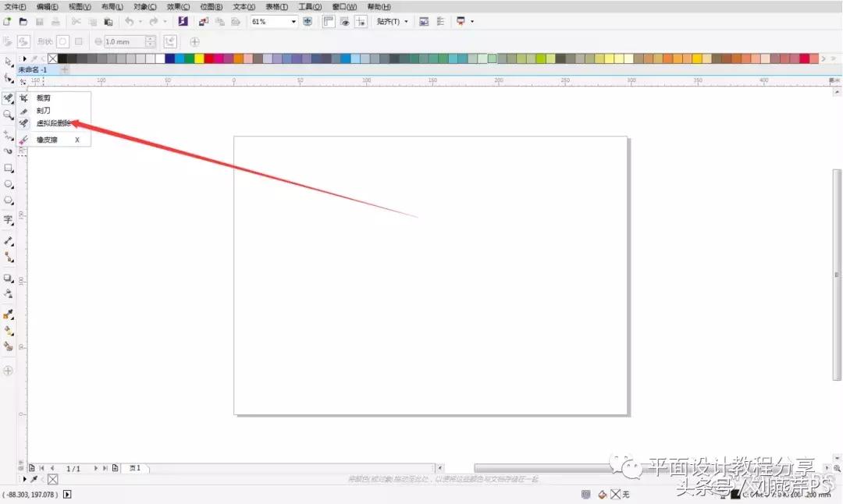Switch to the 页1 page tab
This screenshot has width=843, height=504.
coord(134,468)
